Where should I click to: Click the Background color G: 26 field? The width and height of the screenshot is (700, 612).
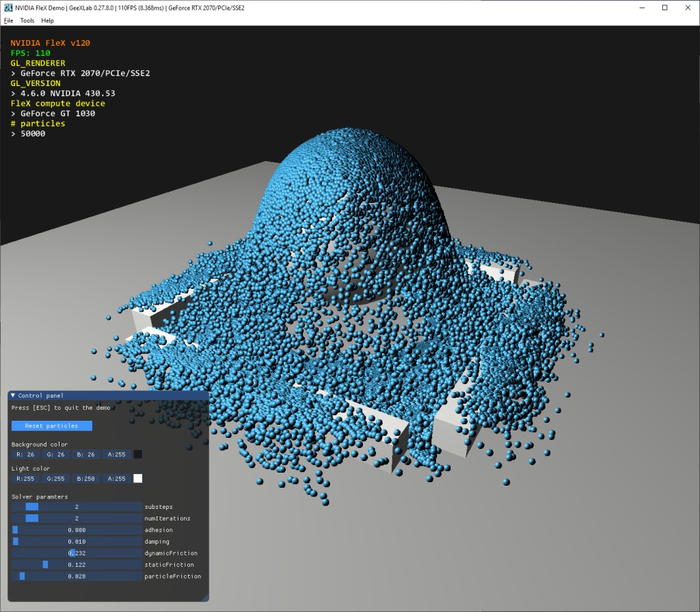click(55, 454)
